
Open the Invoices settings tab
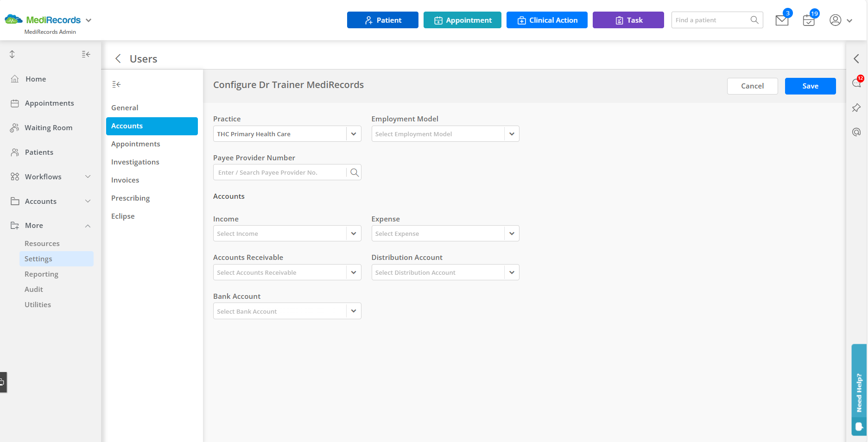click(x=125, y=180)
